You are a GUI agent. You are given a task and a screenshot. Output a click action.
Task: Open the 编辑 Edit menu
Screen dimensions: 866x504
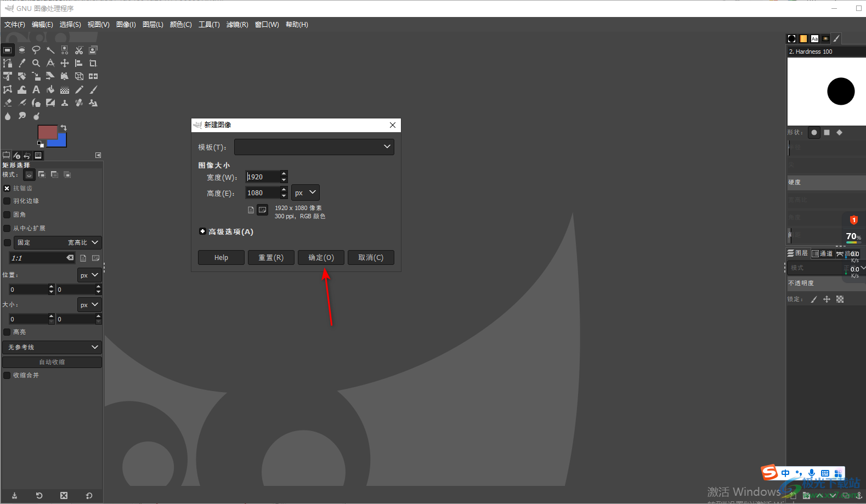42,25
